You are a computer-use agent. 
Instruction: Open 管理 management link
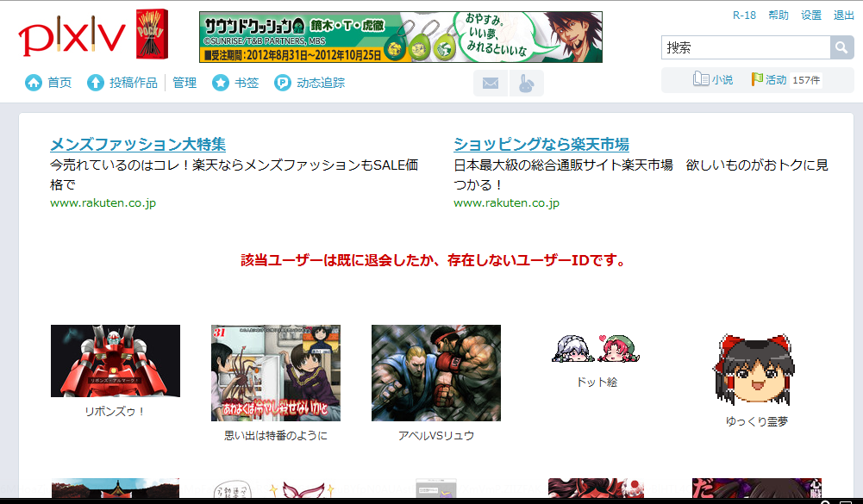click(x=184, y=83)
